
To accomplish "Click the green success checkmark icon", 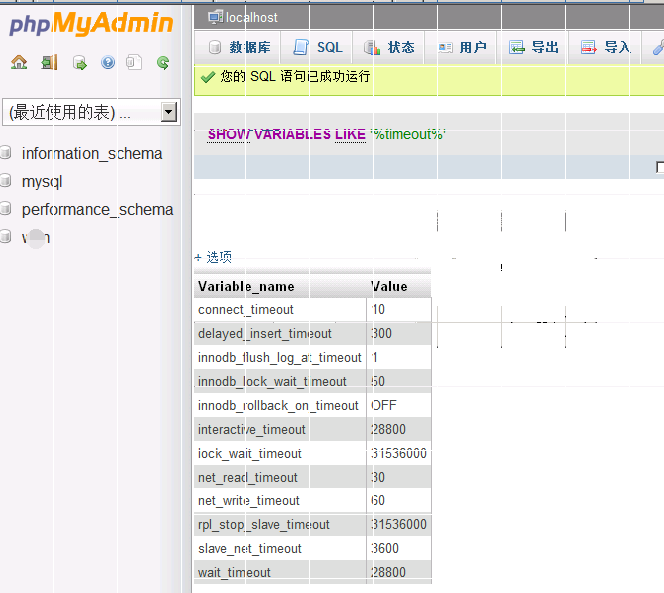I will tap(208, 77).
